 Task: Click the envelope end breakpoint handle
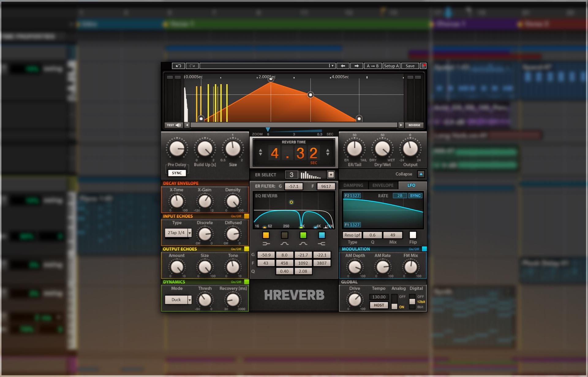(x=359, y=119)
